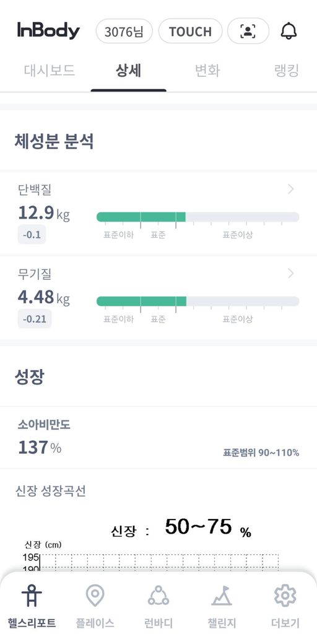Switch to the 랭킹 tab
Viewport: 317px width, 644px height.
coord(286,71)
